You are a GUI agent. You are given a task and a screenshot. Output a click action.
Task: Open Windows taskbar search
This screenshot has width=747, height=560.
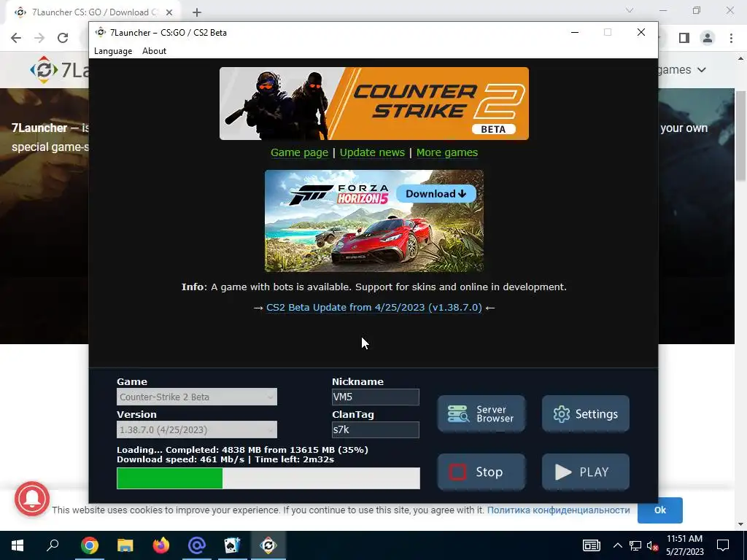point(53,545)
